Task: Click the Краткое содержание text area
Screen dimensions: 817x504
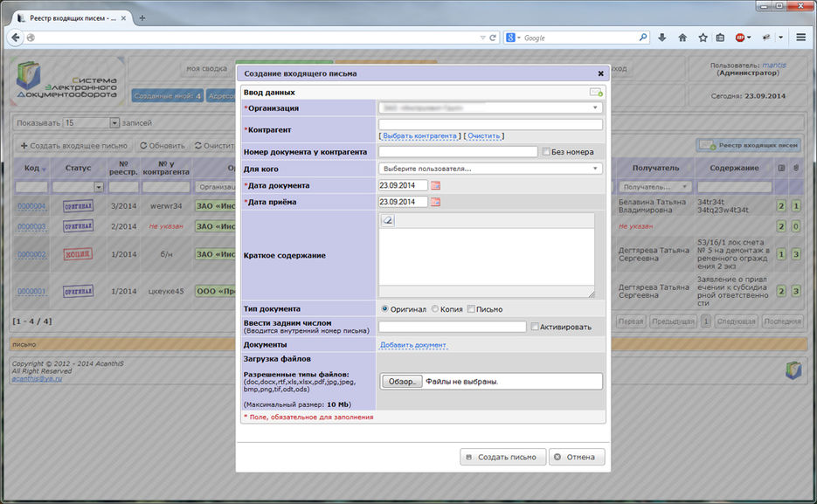Action: coord(487,257)
